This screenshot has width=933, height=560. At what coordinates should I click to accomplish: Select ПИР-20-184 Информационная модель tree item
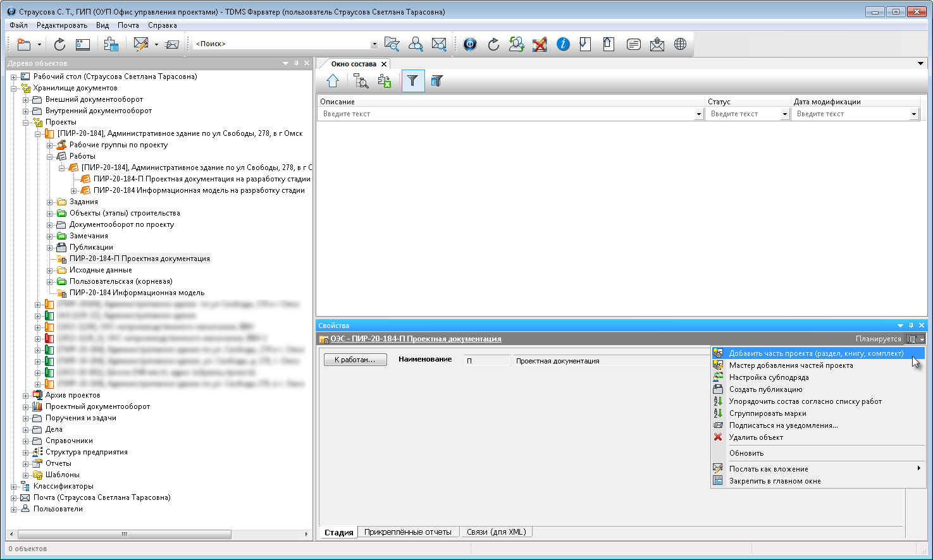[x=137, y=293]
